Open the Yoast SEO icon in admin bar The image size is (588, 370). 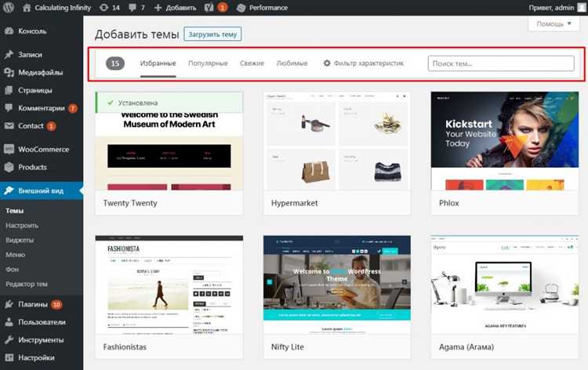pyautogui.click(x=209, y=8)
